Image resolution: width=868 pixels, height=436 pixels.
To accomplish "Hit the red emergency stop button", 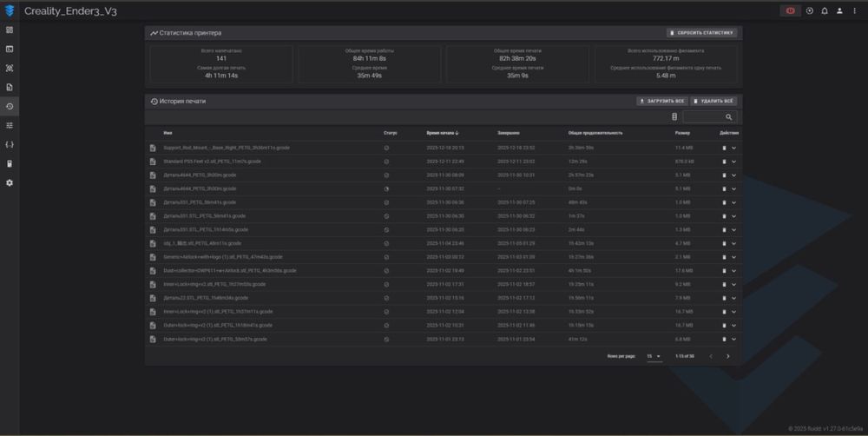I will [x=790, y=10].
